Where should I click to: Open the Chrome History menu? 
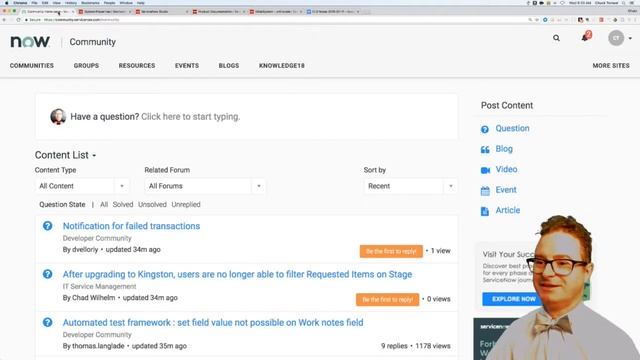pyautogui.click(x=71, y=3)
